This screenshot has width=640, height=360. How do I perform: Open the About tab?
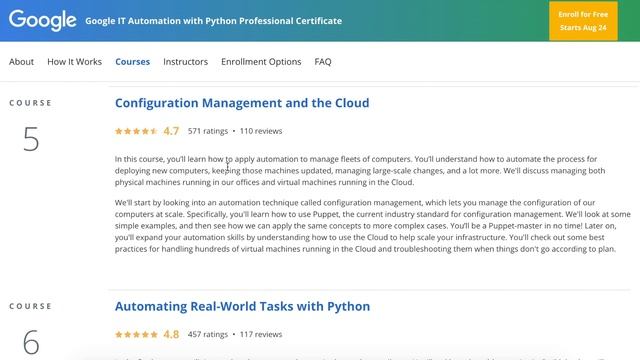pyautogui.click(x=21, y=62)
